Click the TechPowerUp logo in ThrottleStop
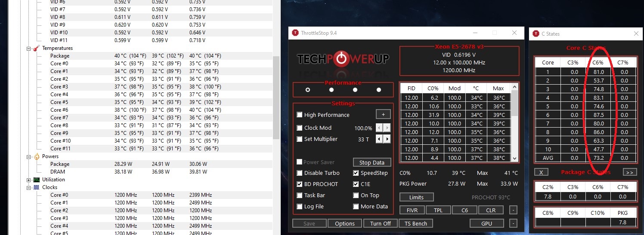Image resolution: width=644 pixels, height=235 pixels. tap(343, 59)
